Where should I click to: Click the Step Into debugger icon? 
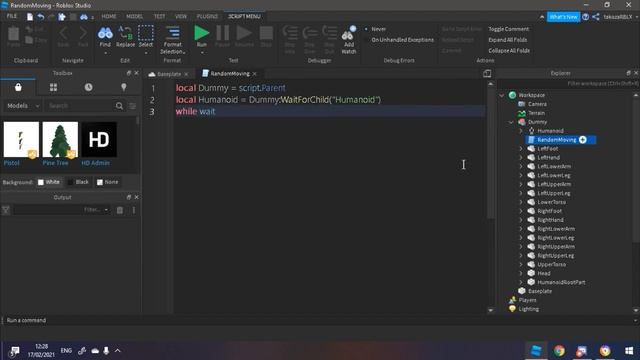pyautogui.click(x=290, y=40)
